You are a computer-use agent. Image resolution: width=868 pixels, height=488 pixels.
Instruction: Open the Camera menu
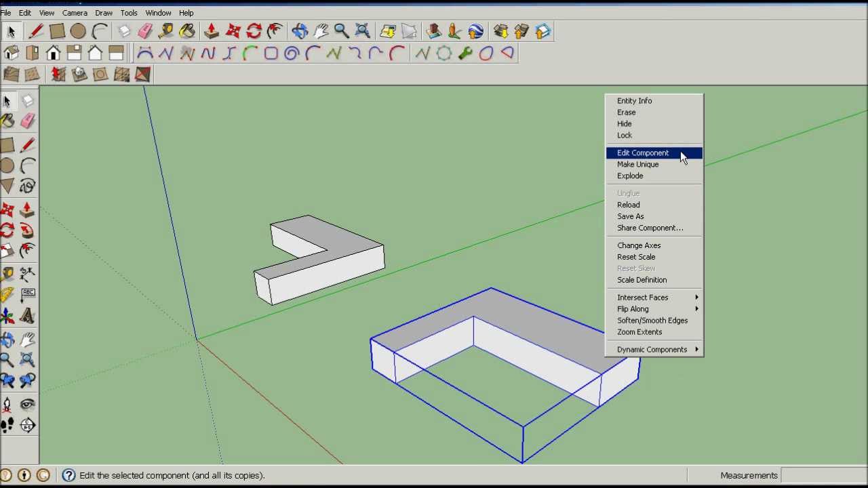pyautogui.click(x=75, y=13)
